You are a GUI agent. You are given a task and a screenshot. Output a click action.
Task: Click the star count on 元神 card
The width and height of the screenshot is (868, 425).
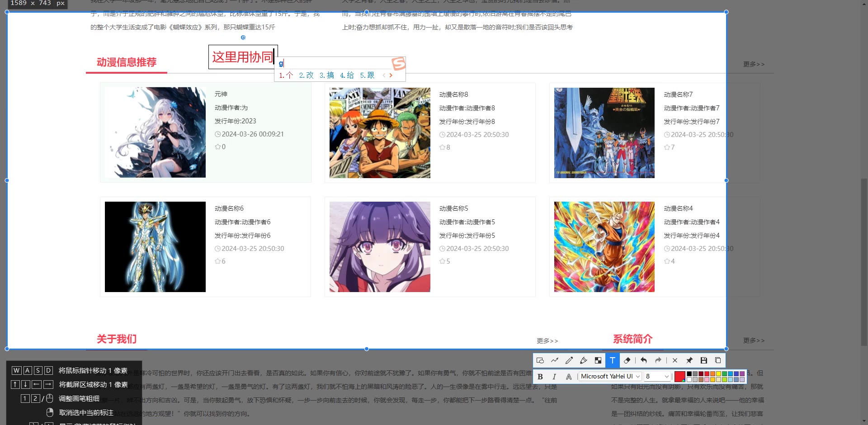pyautogui.click(x=223, y=147)
